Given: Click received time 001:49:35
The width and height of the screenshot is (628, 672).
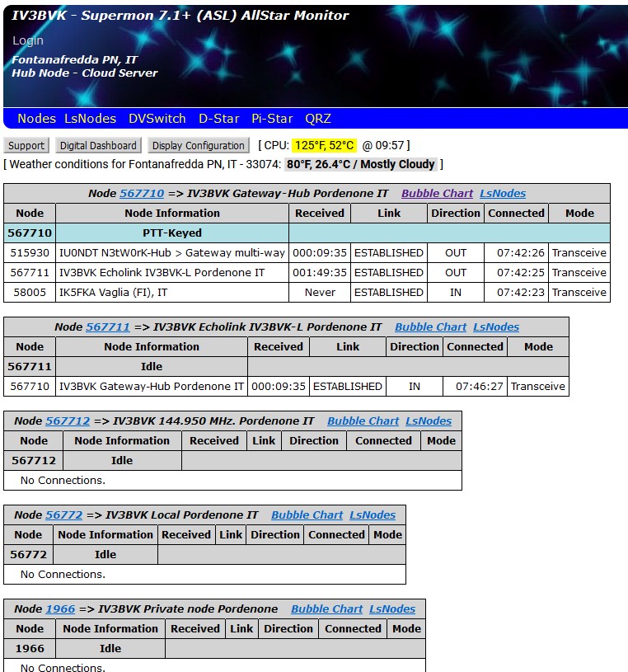Looking at the screenshot, I should click(320, 273).
